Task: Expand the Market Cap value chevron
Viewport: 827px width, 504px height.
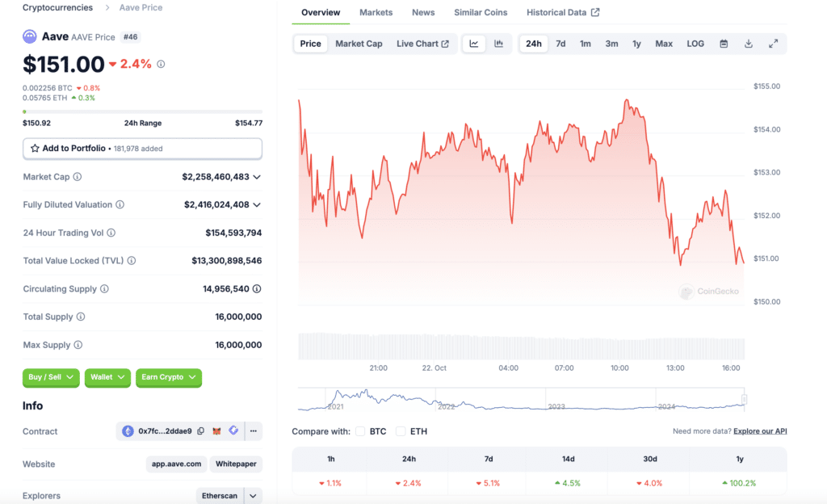Action: click(257, 177)
